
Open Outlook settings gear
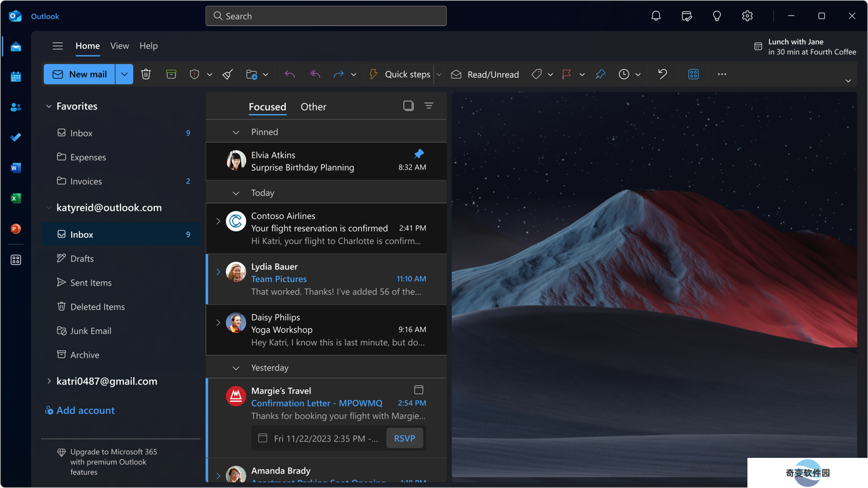pos(747,16)
